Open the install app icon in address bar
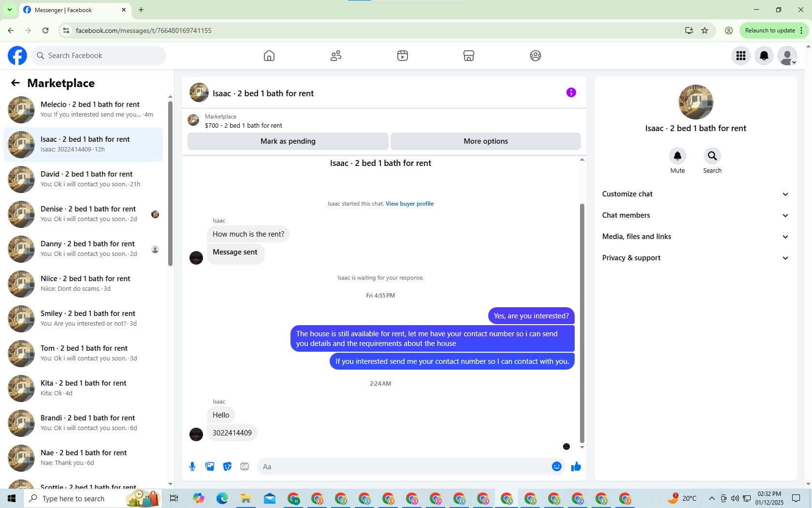This screenshot has width=812, height=508. coord(689,30)
